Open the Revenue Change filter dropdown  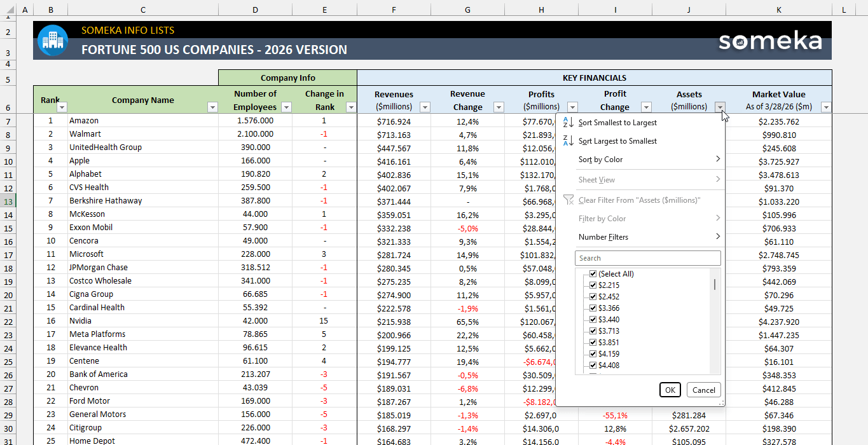pos(499,107)
